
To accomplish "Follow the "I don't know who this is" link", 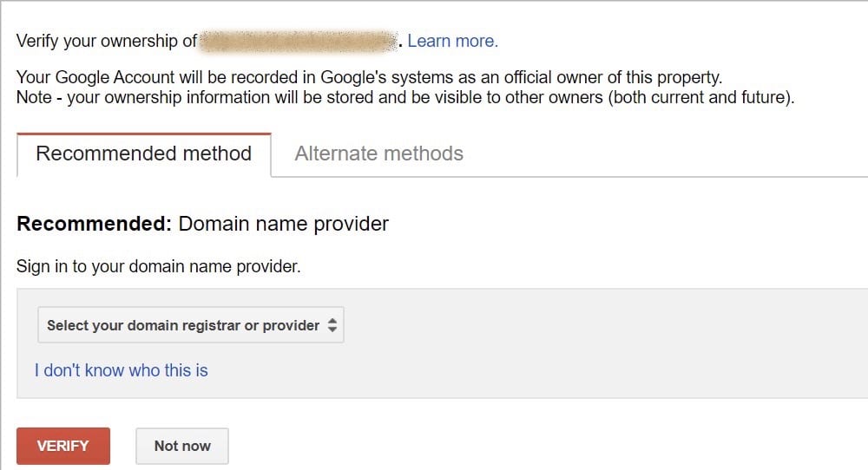I will 122,370.
